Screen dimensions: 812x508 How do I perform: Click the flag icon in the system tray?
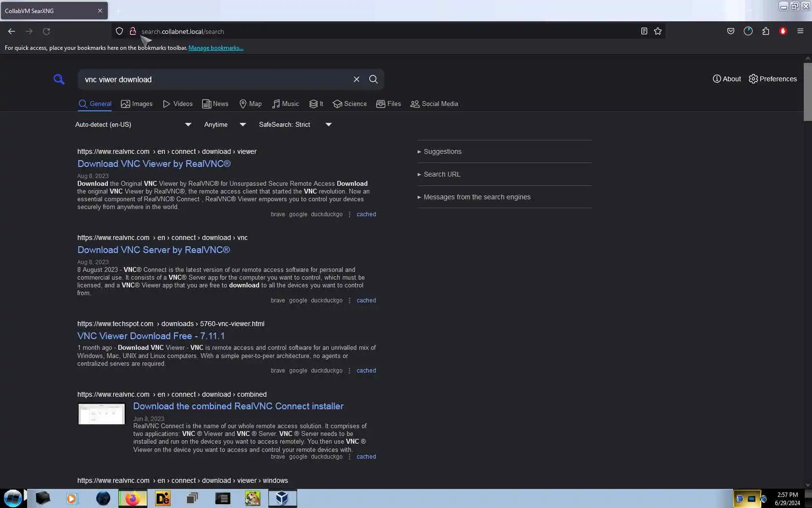pos(739,499)
